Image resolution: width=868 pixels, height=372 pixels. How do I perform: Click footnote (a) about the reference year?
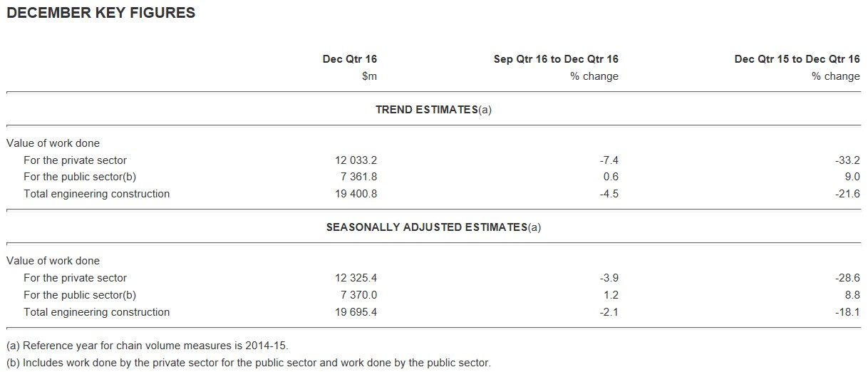click(148, 346)
